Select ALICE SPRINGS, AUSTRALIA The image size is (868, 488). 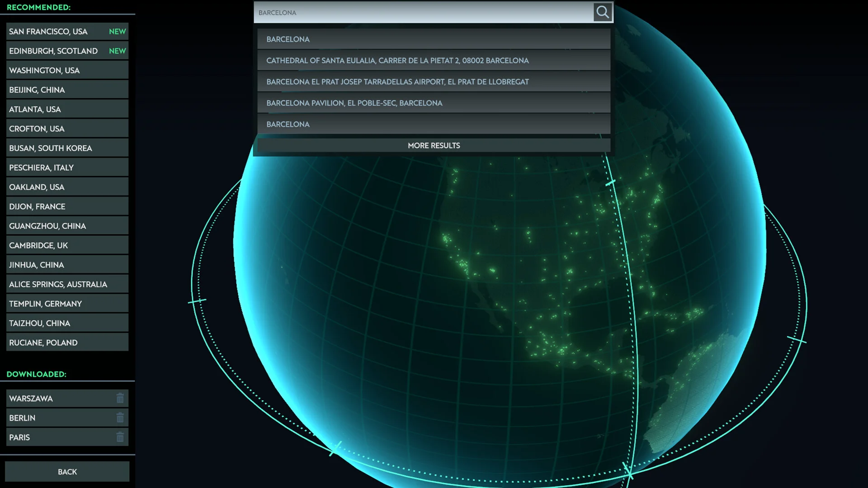coord(58,284)
